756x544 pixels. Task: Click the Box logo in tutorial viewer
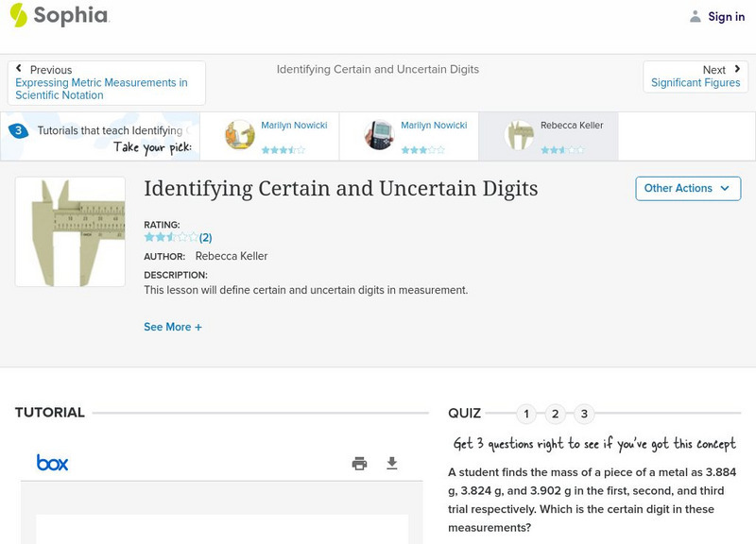pos(52,463)
